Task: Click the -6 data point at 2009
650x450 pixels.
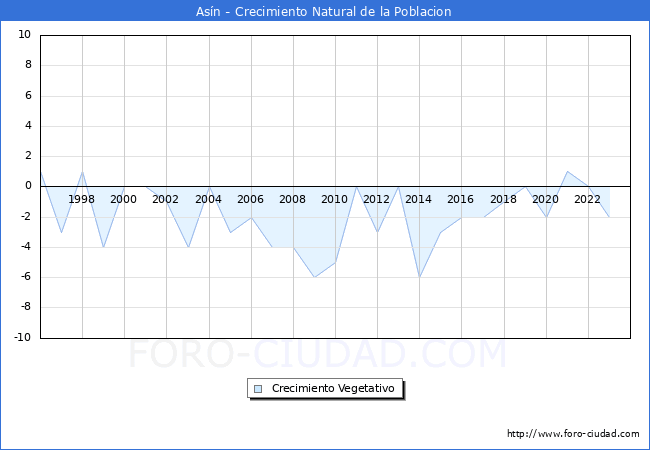Action: 315,277
